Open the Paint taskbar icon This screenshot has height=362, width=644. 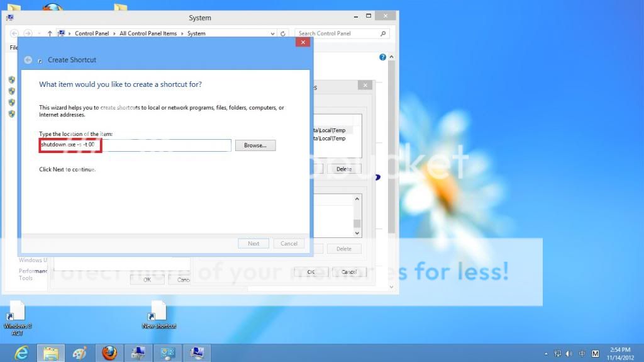(x=80, y=353)
